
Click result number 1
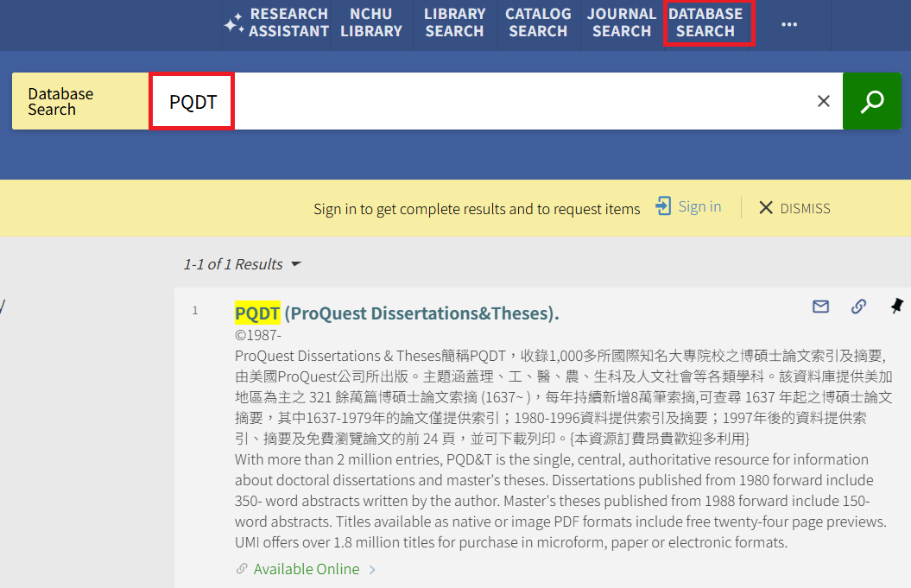click(195, 310)
